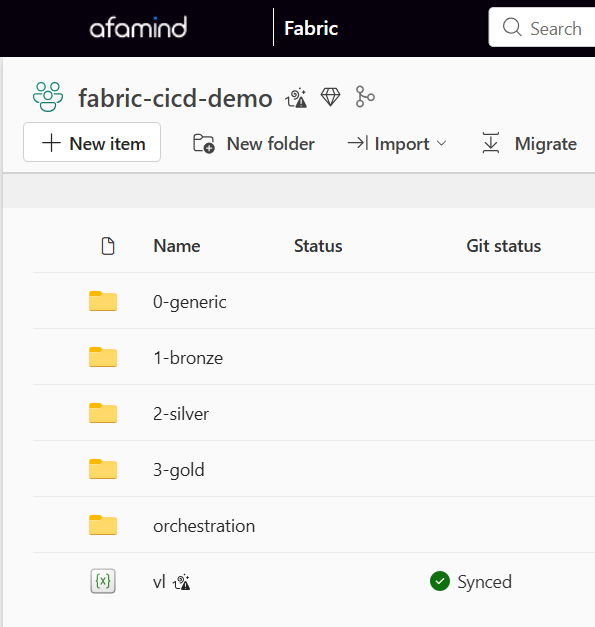The image size is (595, 627).
Task: Click the variable library icon for vl
Action: 103,581
